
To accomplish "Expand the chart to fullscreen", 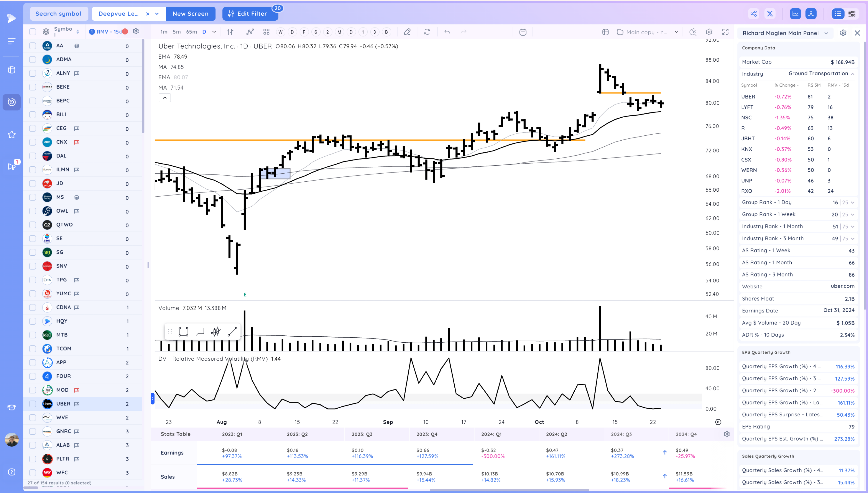I will coord(725,31).
